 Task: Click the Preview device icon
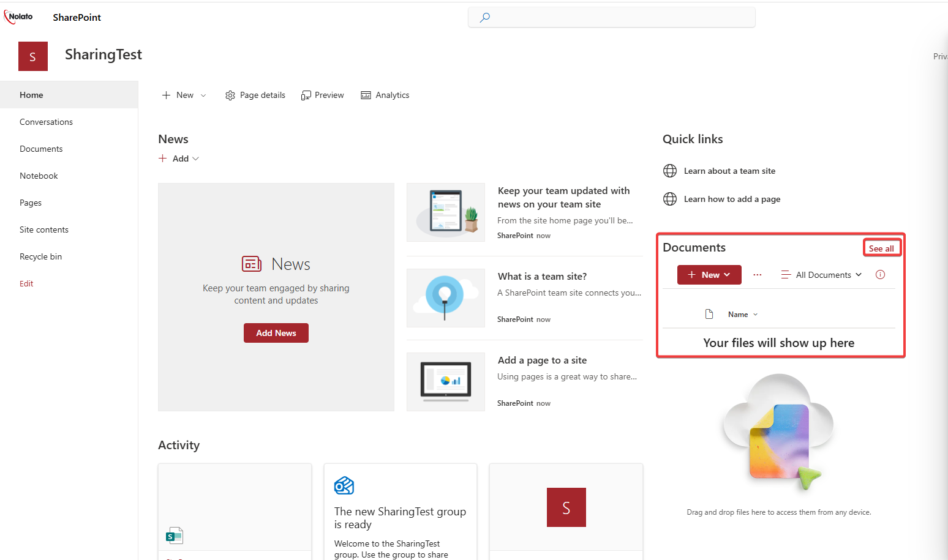pos(306,95)
